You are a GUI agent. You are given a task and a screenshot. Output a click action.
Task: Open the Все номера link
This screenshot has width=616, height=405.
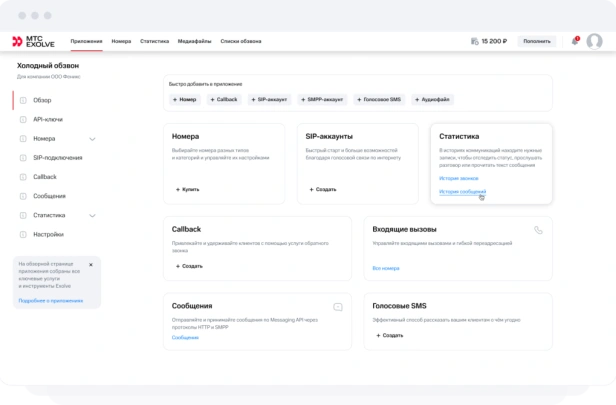pyautogui.click(x=386, y=268)
